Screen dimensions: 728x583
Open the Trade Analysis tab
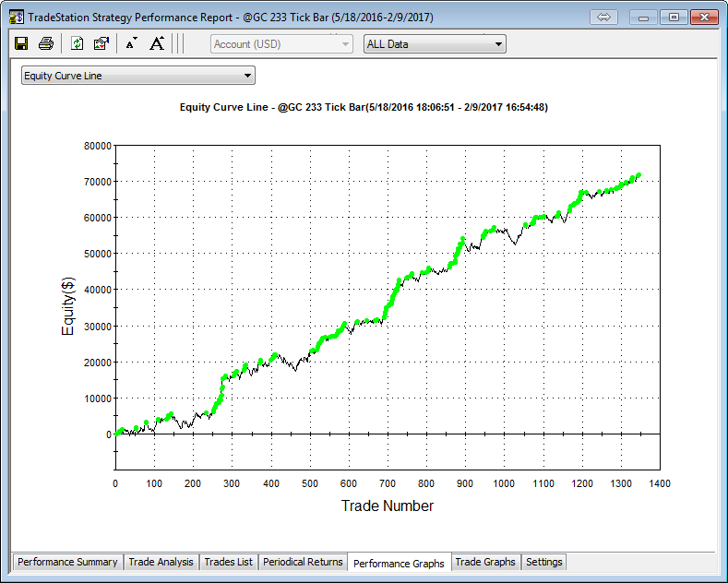pos(161,562)
